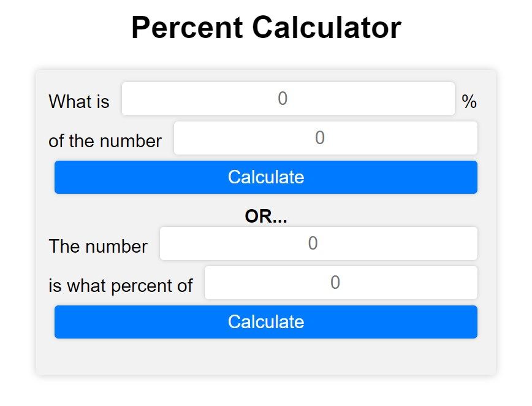Focus the "of the number" input field
This screenshot has width=532, height=406.
pos(325,138)
